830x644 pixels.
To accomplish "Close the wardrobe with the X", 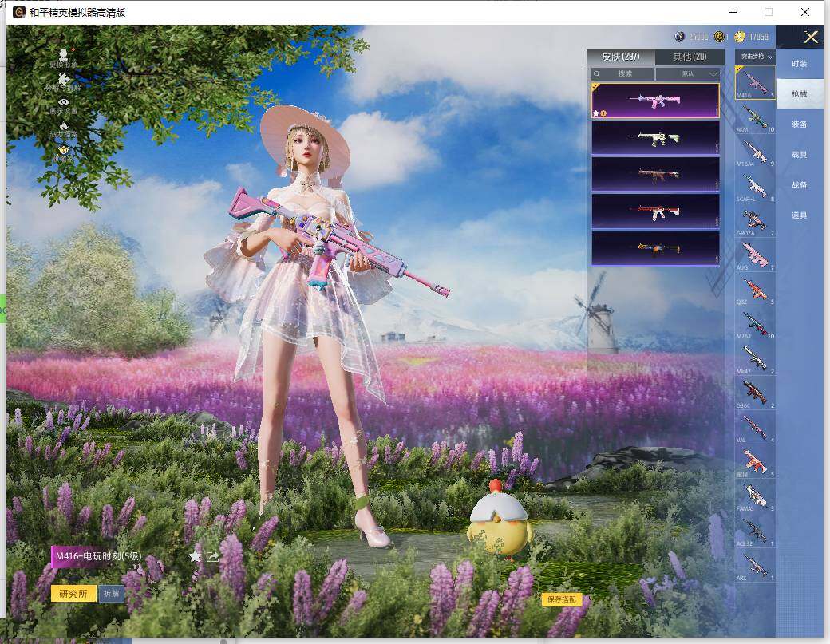I will click(x=811, y=37).
